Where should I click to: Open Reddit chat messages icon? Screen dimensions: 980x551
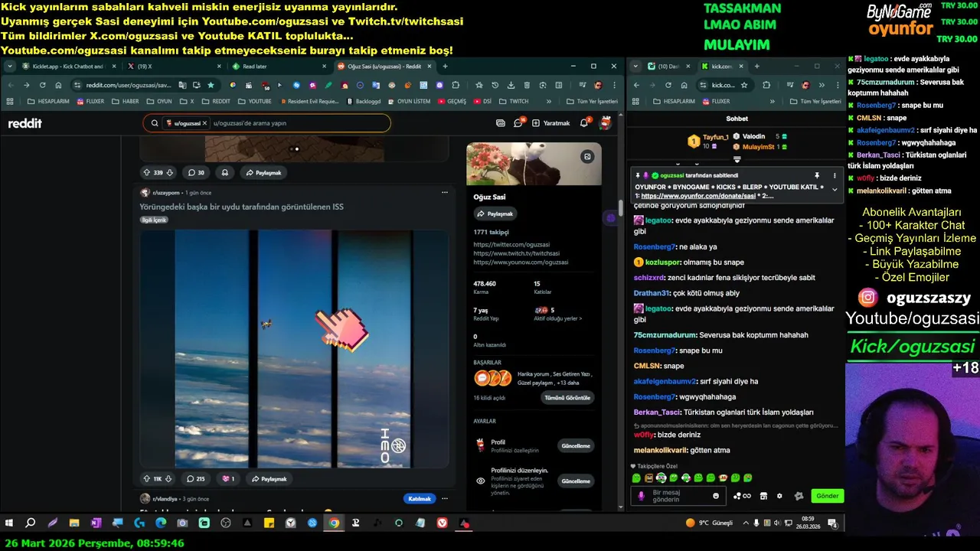click(518, 122)
